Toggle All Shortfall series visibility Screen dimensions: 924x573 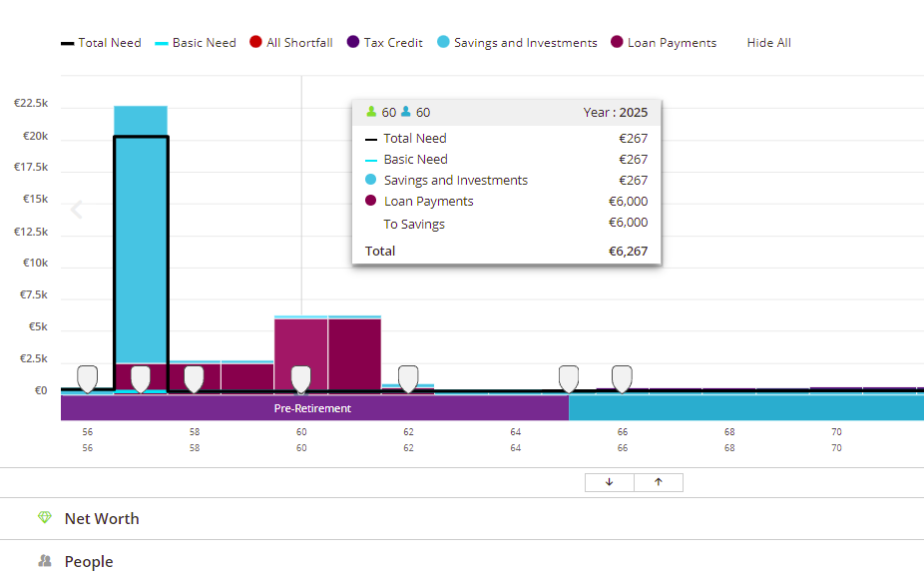point(291,43)
